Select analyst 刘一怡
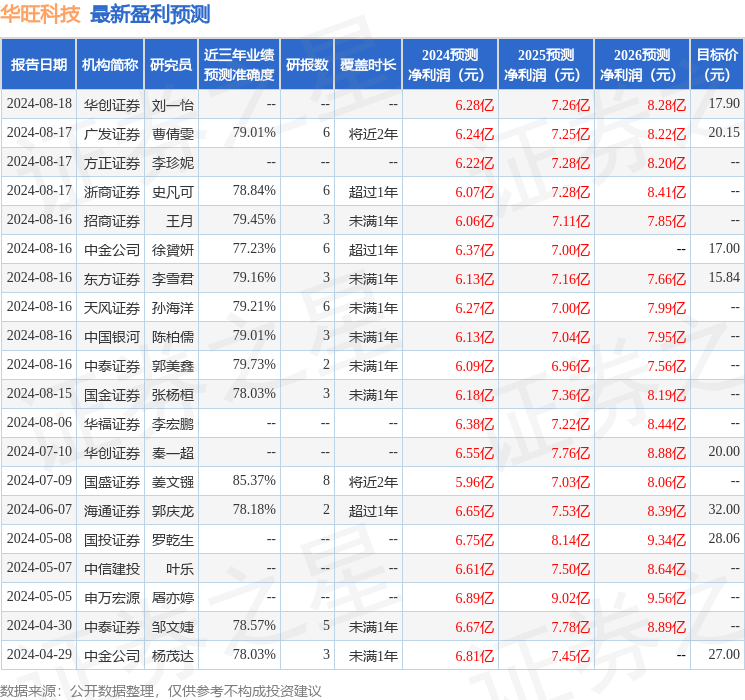Viewport: 745px width, 700px height. pyautogui.click(x=172, y=105)
